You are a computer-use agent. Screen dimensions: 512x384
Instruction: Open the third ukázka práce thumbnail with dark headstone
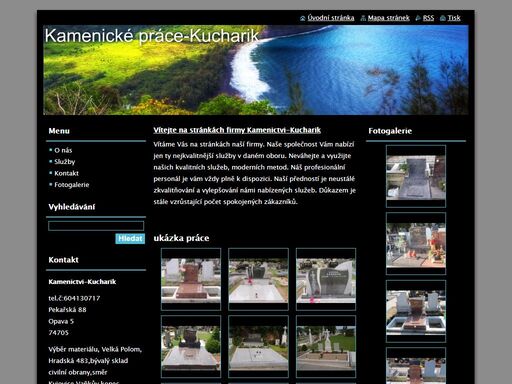[x=326, y=279]
